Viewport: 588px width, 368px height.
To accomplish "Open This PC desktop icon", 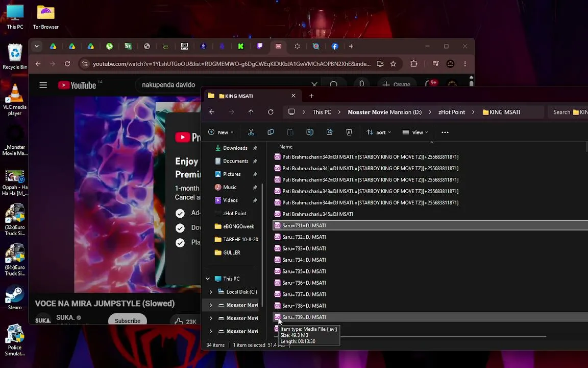I will [x=15, y=17].
